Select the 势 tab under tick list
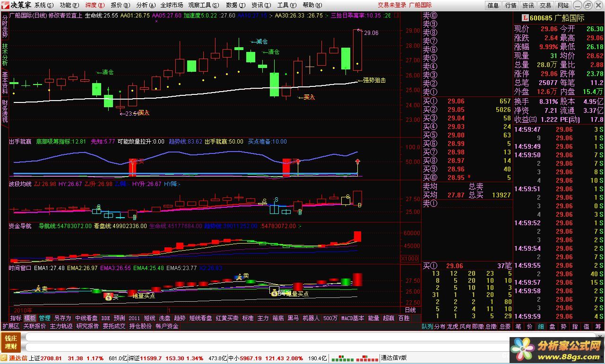Viewport: 605px width, 364px height. (563, 326)
